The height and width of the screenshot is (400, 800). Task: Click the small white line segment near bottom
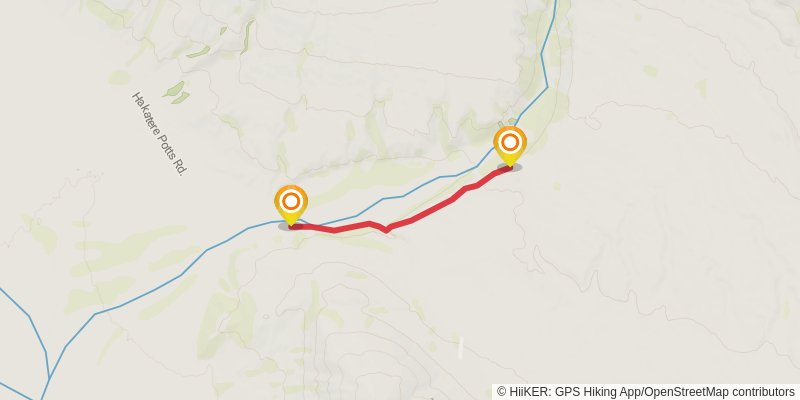pos(460,347)
